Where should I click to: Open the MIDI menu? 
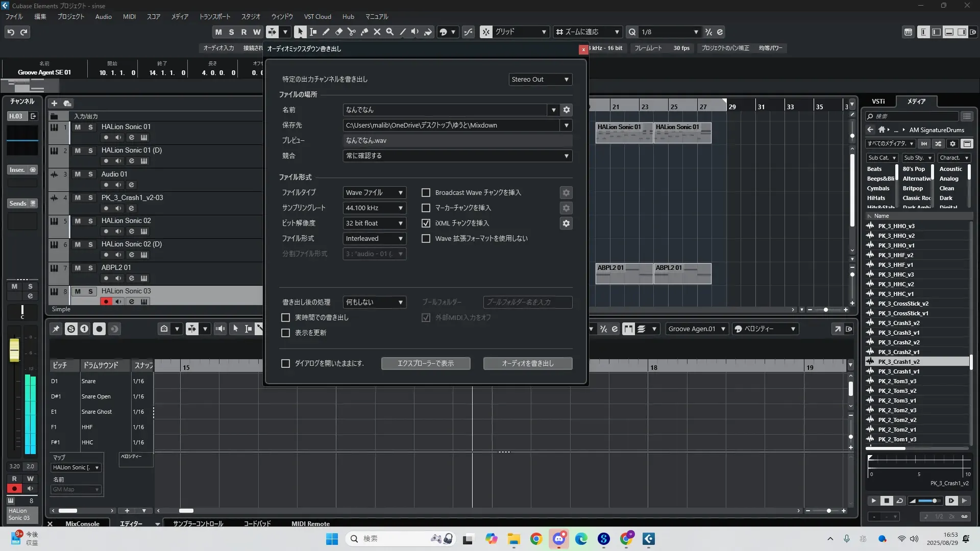129,16
